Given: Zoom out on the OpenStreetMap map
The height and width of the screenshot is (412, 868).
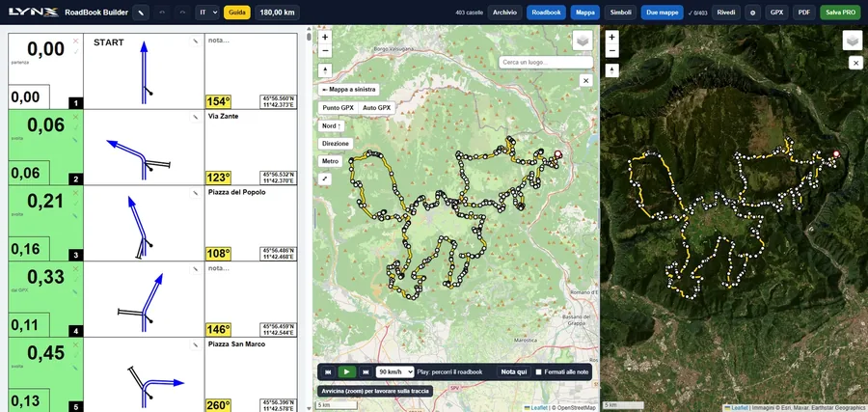Looking at the screenshot, I should click(x=325, y=51).
